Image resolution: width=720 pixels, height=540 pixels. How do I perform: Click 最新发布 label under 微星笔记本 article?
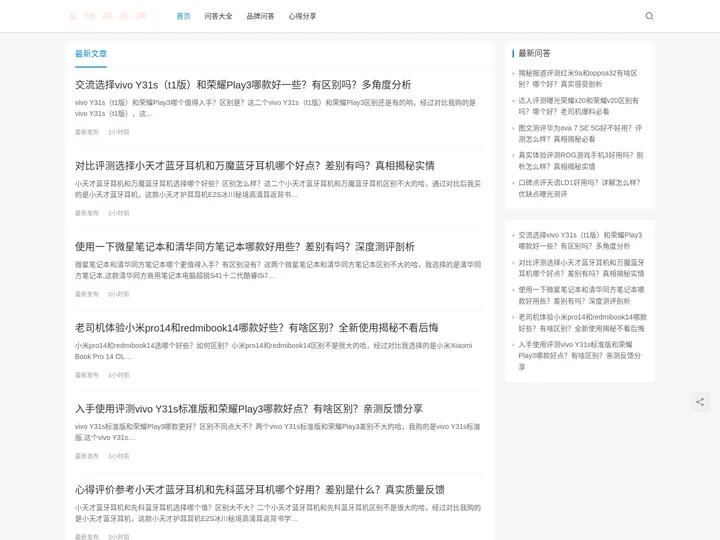[x=87, y=294]
